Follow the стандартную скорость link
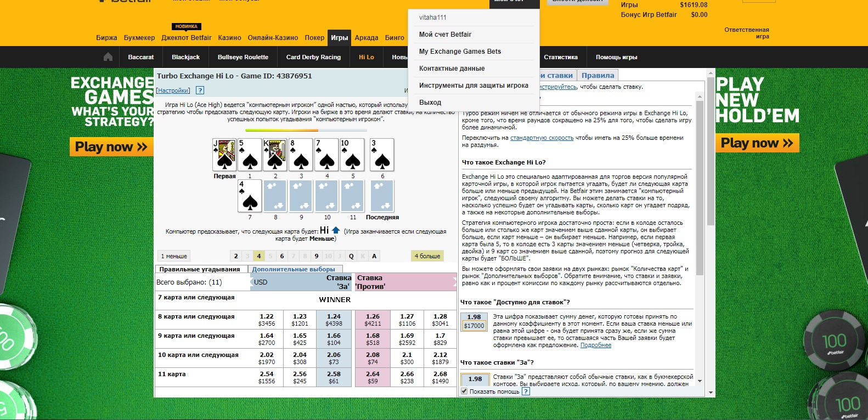This screenshot has height=420, width=868. click(542, 138)
